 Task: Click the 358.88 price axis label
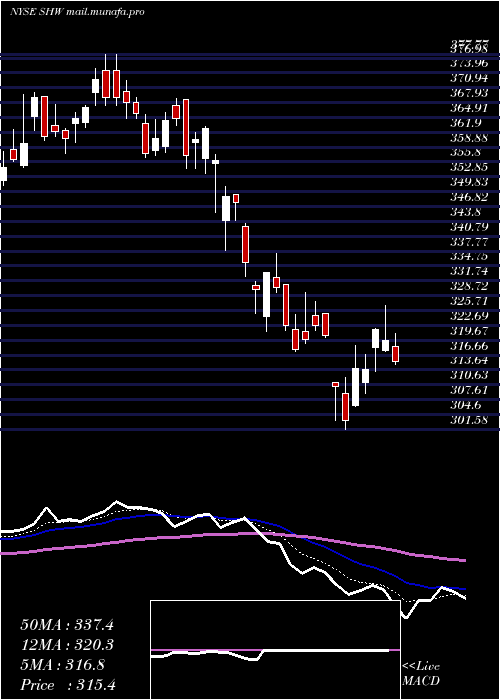(469, 138)
